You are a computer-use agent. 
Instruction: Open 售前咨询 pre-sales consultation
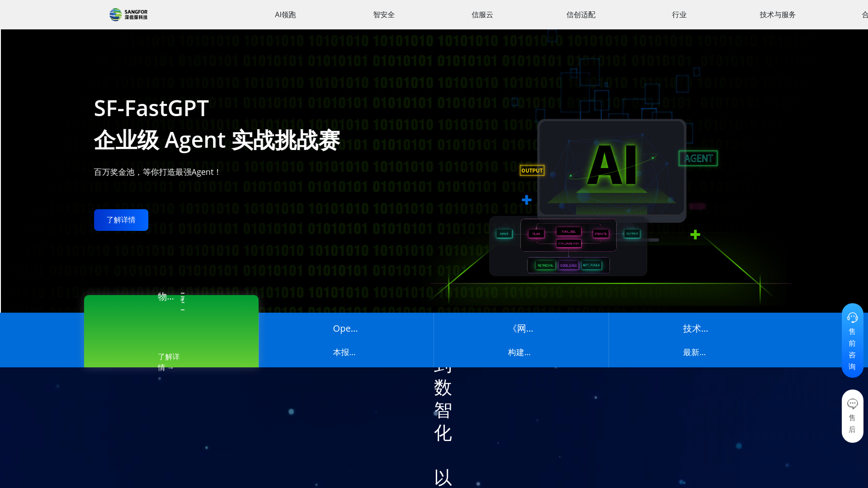tap(853, 340)
